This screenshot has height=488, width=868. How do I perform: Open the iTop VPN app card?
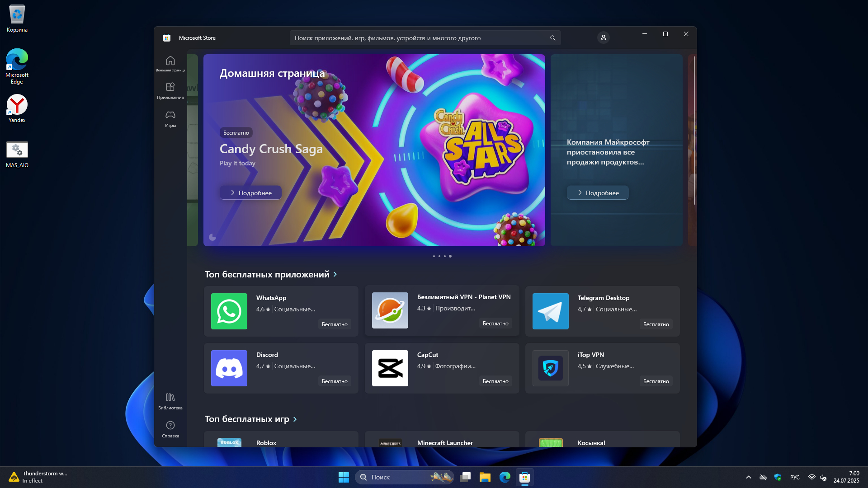coord(602,368)
